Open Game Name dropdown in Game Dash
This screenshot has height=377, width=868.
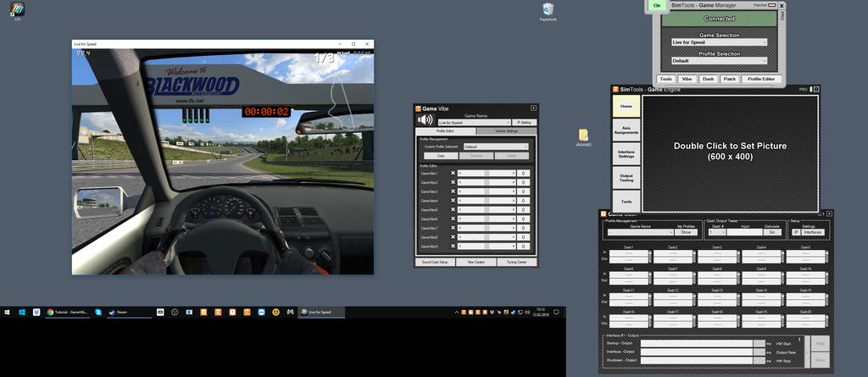pos(641,232)
